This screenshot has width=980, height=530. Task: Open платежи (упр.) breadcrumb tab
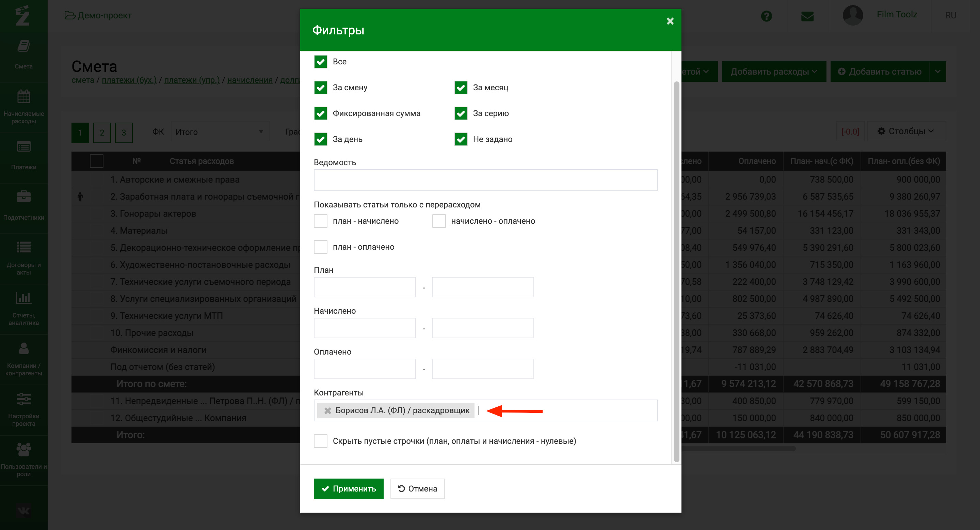(192, 80)
